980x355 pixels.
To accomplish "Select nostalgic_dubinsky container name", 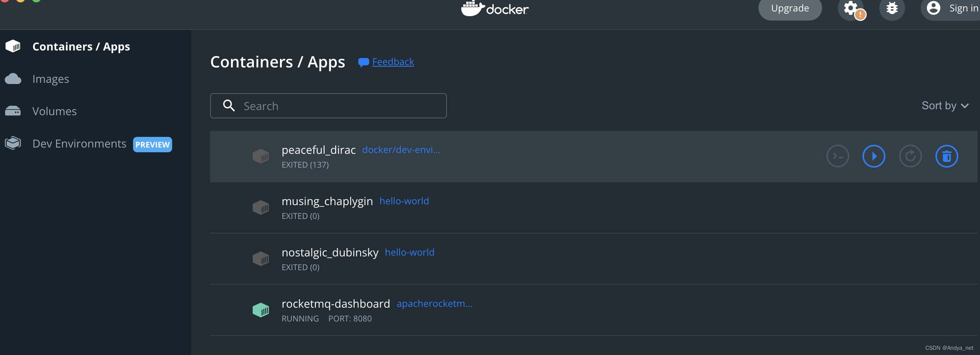I will coord(330,252).
